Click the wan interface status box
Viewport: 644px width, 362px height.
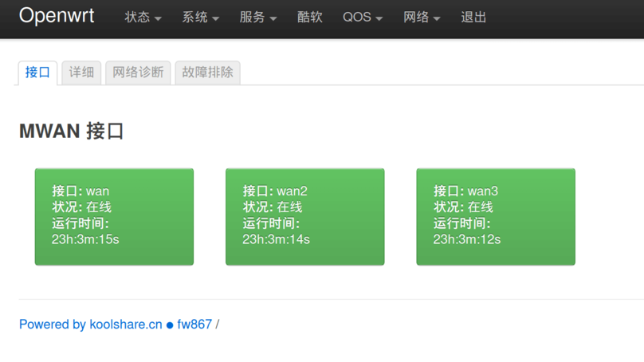(x=114, y=216)
